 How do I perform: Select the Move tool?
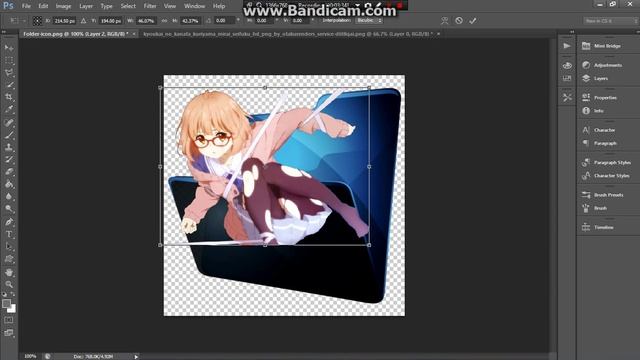9,48
